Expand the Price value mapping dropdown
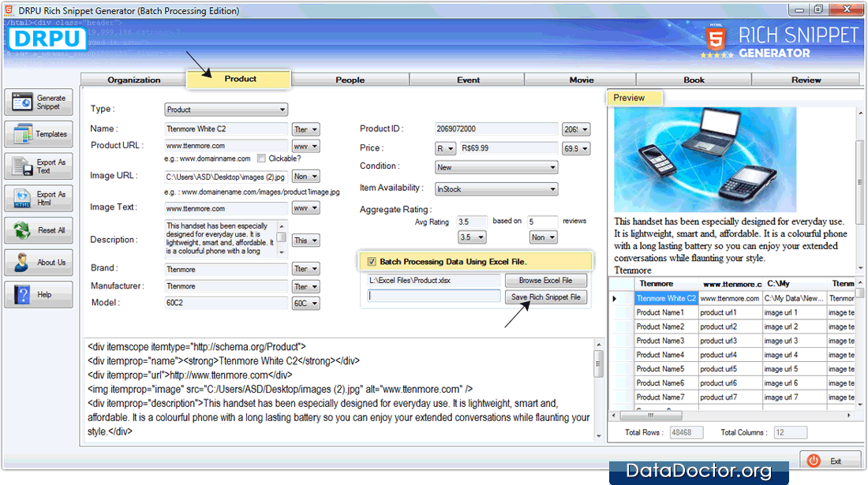 coord(576,149)
